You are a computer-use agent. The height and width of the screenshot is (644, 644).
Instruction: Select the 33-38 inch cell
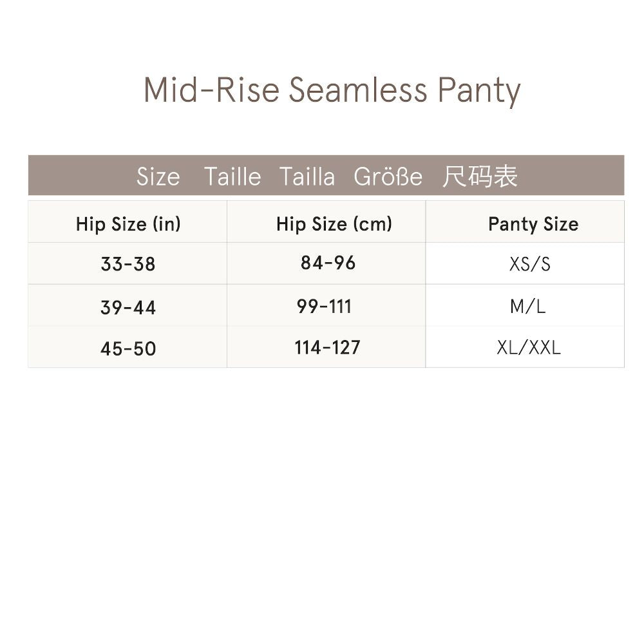[128, 264]
